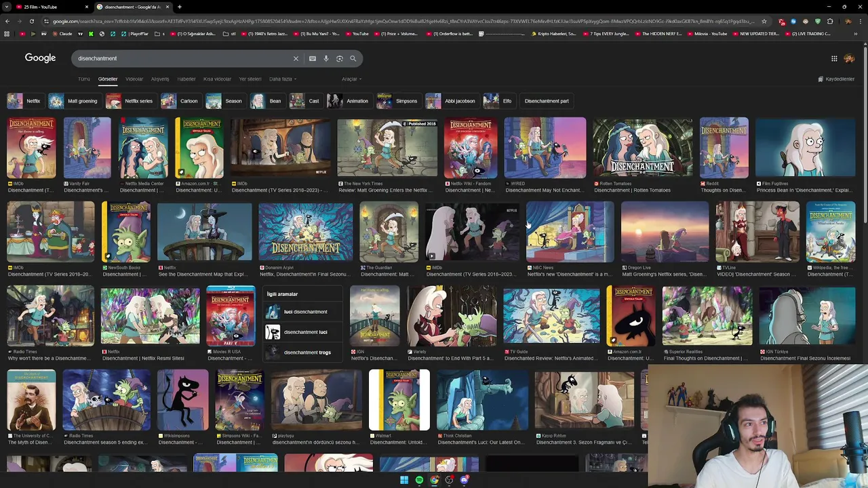Go back to the previous page
This screenshot has height=488, width=868.
click(7, 21)
